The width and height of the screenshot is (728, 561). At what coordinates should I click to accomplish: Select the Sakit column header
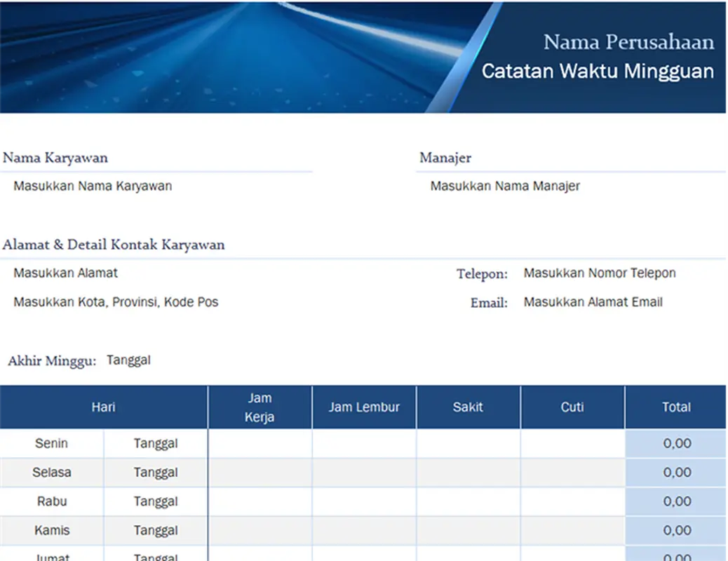coord(468,407)
